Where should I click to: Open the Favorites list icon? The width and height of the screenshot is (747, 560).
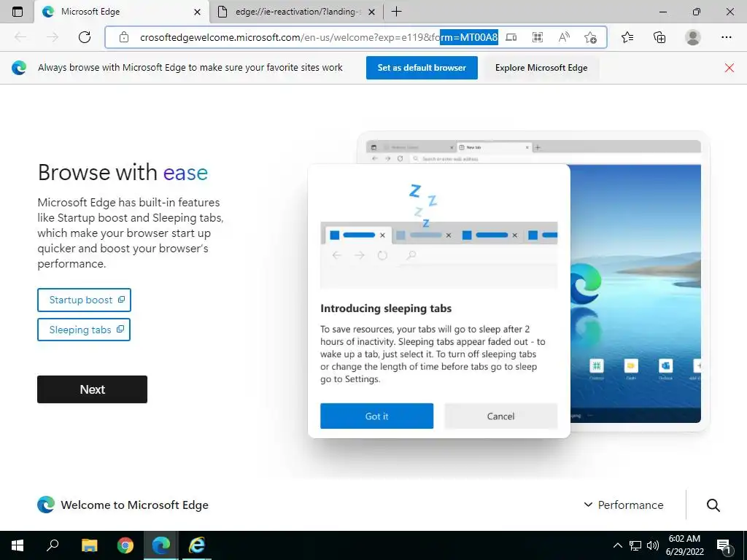[627, 37]
